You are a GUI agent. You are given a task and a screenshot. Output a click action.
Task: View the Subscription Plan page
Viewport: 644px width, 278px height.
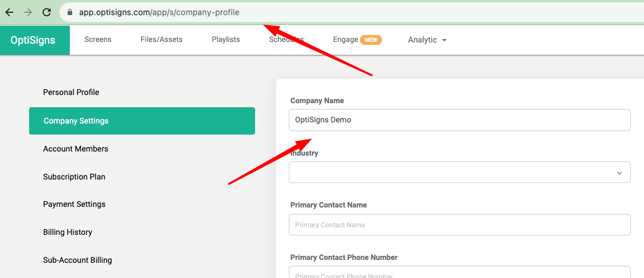click(74, 177)
